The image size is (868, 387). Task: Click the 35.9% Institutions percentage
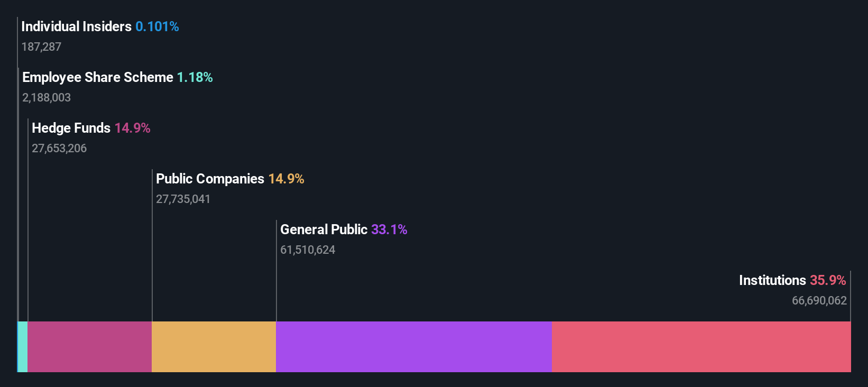[828, 280]
